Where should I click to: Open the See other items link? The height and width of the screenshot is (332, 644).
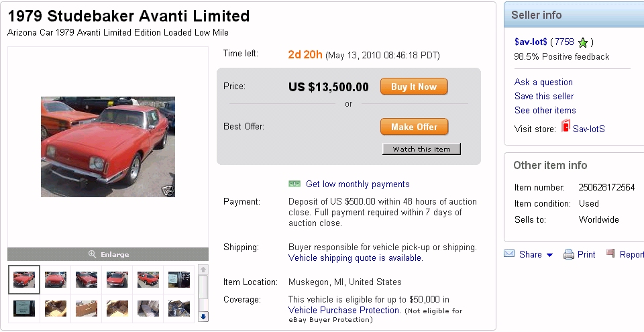[x=545, y=110]
